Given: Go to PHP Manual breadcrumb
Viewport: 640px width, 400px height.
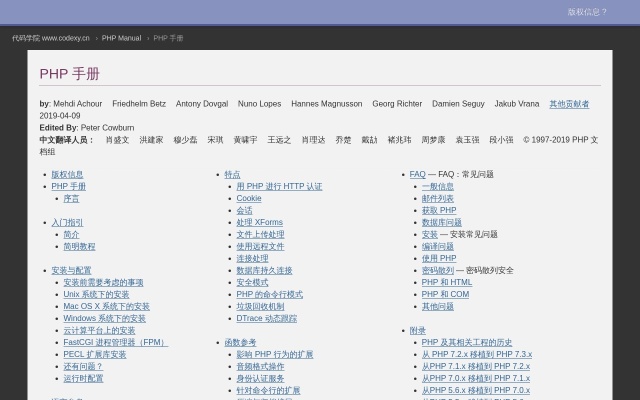Looking at the screenshot, I should coord(121,38).
